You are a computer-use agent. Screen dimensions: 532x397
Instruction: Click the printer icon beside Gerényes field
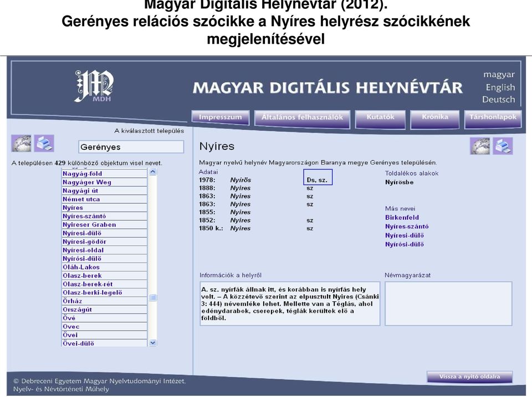[x=44, y=143]
